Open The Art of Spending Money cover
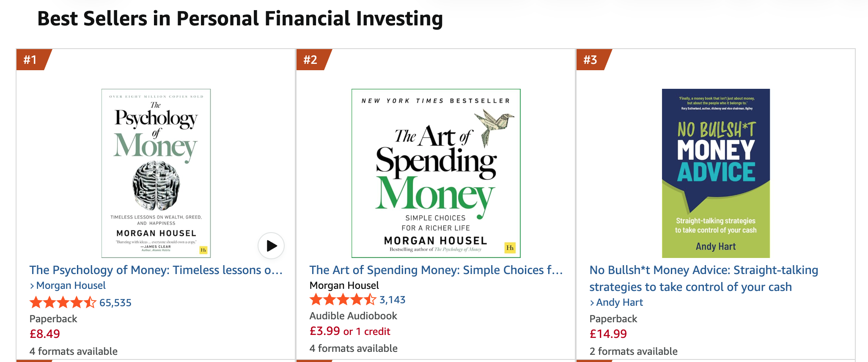Screen dimensions: 868x362 pos(436,173)
